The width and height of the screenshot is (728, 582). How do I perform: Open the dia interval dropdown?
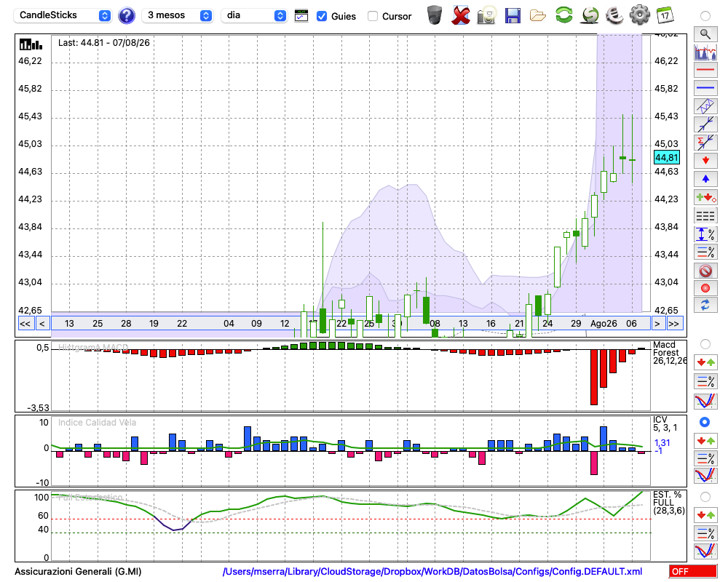click(x=253, y=15)
